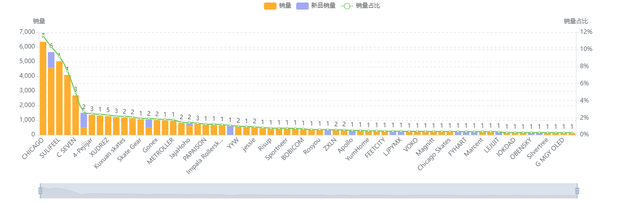
Task: Click the 销量占比 right axis title
Action: click(x=576, y=21)
